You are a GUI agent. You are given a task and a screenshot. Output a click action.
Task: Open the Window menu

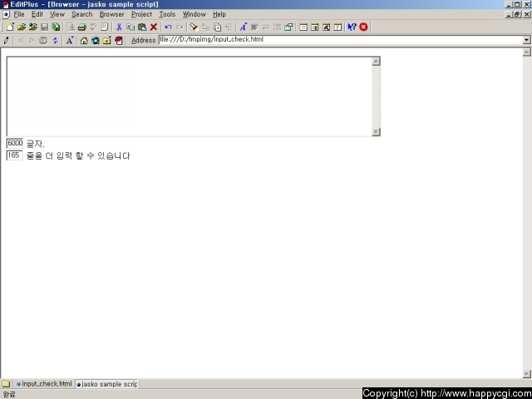point(195,14)
